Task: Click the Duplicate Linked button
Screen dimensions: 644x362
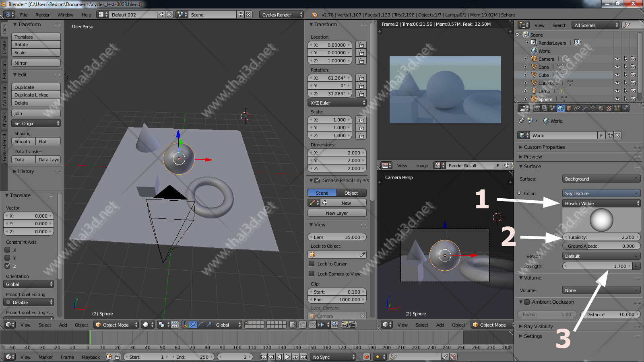Action: pyautogui.click(x=36, y=95)
